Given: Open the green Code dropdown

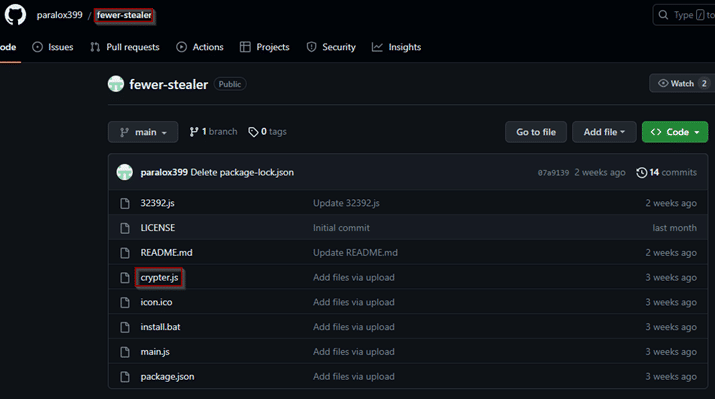Looking at the screenshot, I should point(675,132).
